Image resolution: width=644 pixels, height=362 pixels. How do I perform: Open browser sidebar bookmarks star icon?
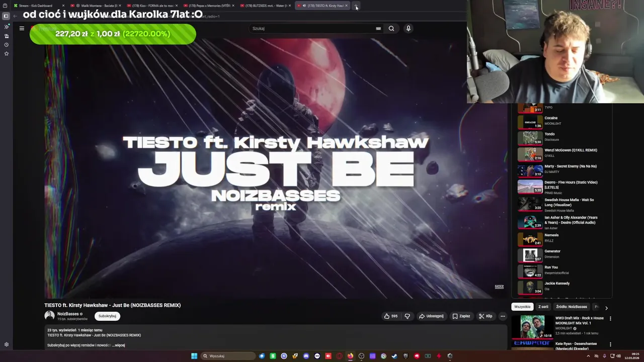pyautogui.click(x=6, y=53)
